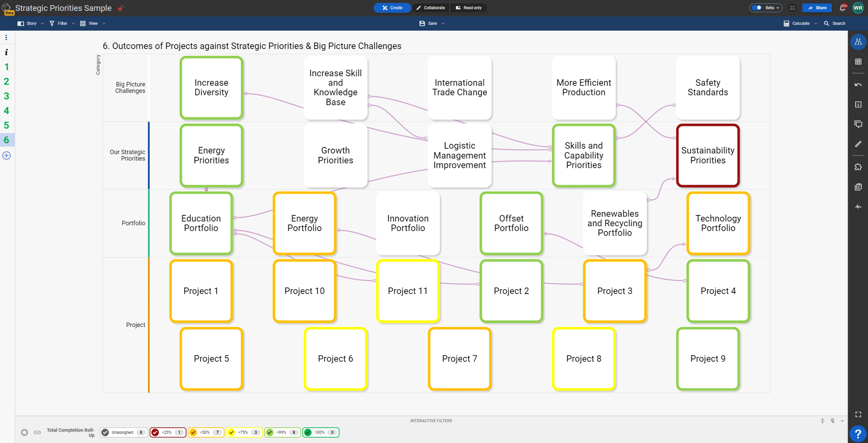Open the table grid view icon
This screenshot has height=443, width=868.
tap(858, 62)
